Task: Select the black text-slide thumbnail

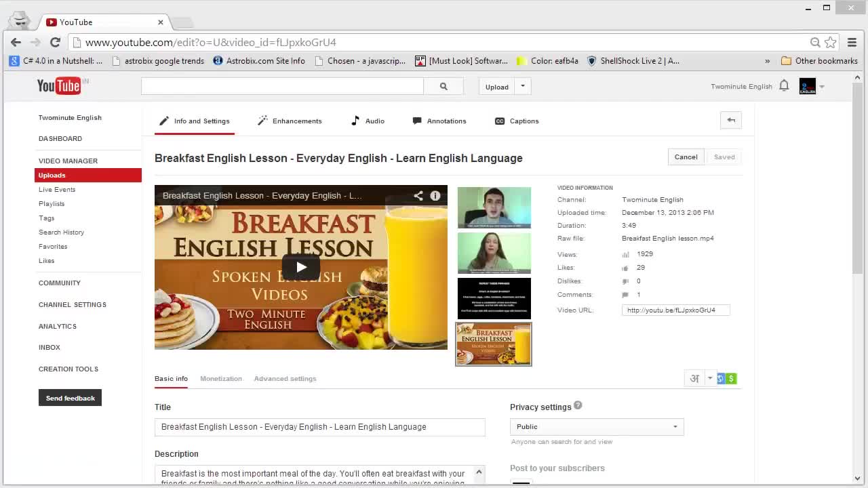Action: coord(494,298)
